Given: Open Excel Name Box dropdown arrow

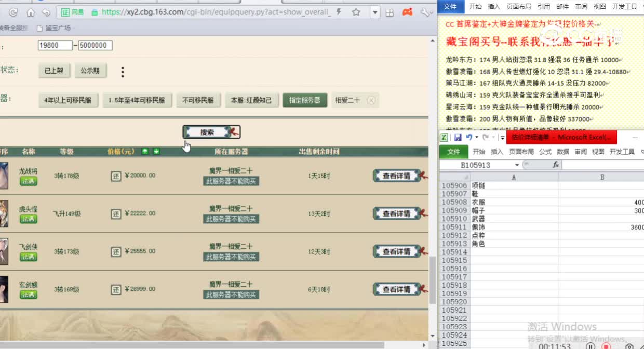Looking at the screenshot, I should coord(517,165).
